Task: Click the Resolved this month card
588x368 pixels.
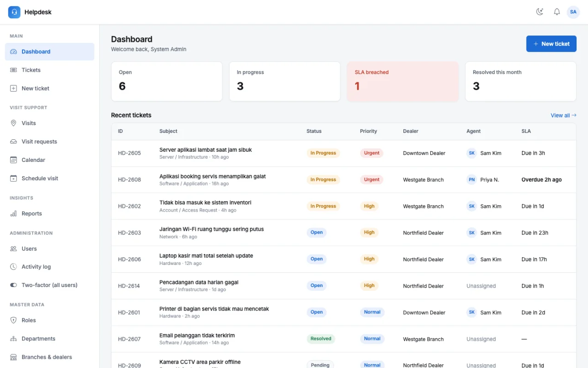Action: coord(521,81)
